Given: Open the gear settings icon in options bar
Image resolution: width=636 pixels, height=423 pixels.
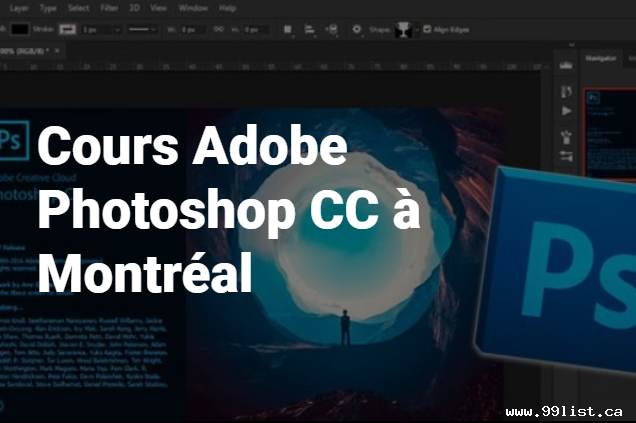Looking at the screenshot, I should [x=357, y=29].
